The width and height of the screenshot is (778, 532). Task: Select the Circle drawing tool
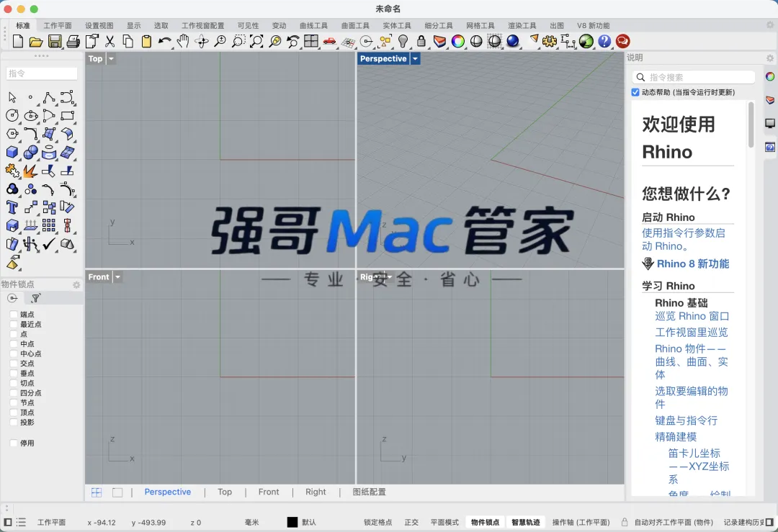click(12, 115)
